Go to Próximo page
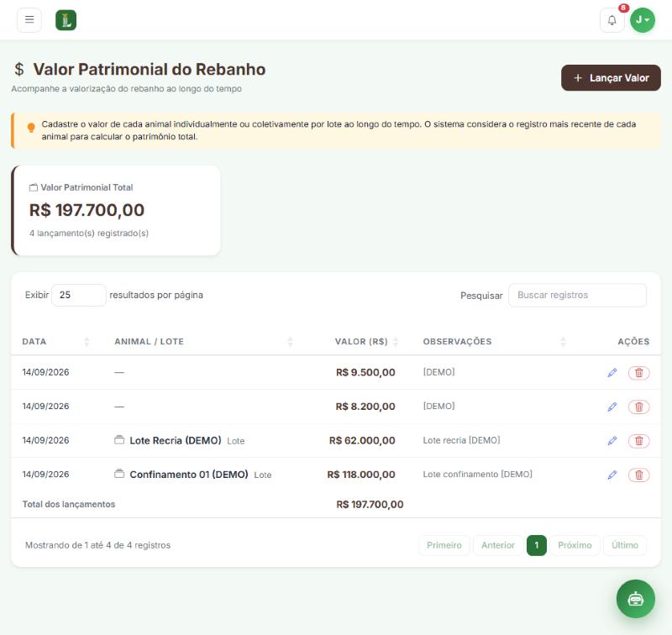The height and width of the screenshot is (635, 672). click(x=575, y=545)
